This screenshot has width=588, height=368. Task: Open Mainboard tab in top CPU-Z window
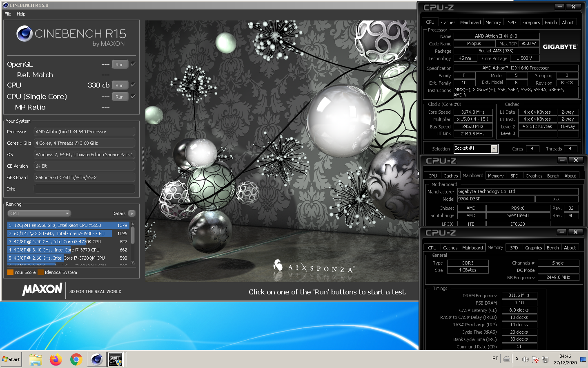pyautogui.click(x=470, y=22)
